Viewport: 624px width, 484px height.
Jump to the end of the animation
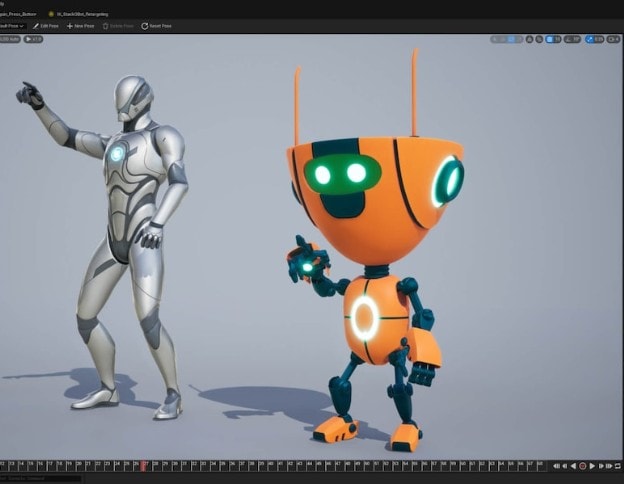(x=609, y=466)
